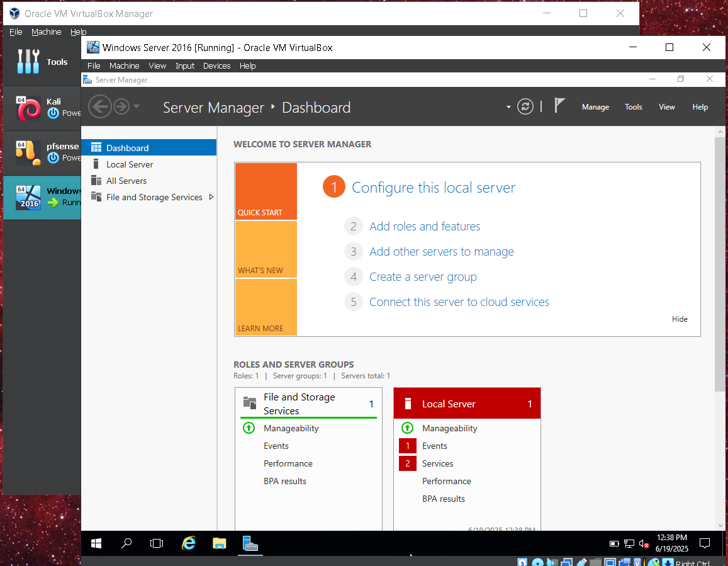
Task: Click the taskbar clock showing 12:38 PM
Action: coord(672,543)
